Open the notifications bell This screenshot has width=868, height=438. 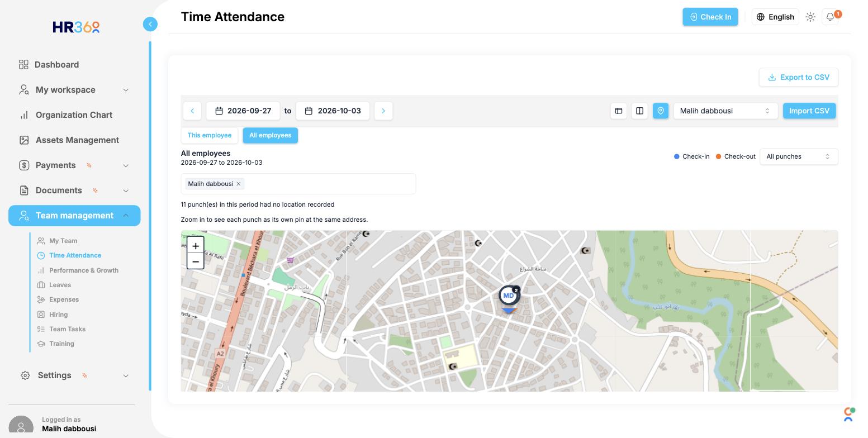point(831,17)
